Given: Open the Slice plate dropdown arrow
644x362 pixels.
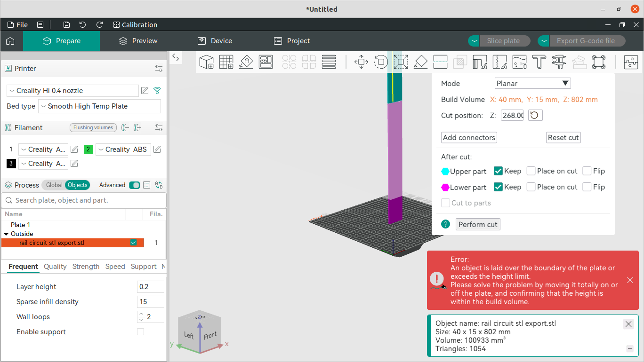Looking at the screenshot, I should (x=474, y=41).
